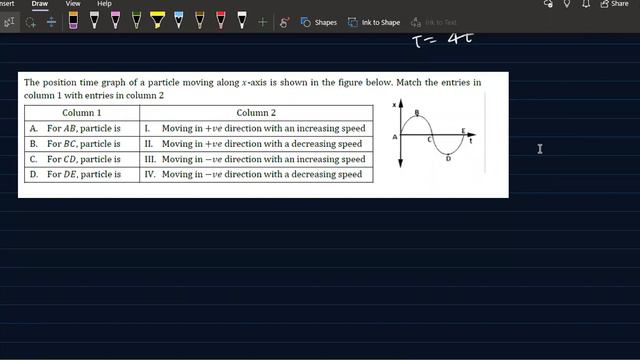The width and height of the screenshot is (640, 360).
Task: Click entry I, +ve direction with increasing speed
Action: [256, 128]
